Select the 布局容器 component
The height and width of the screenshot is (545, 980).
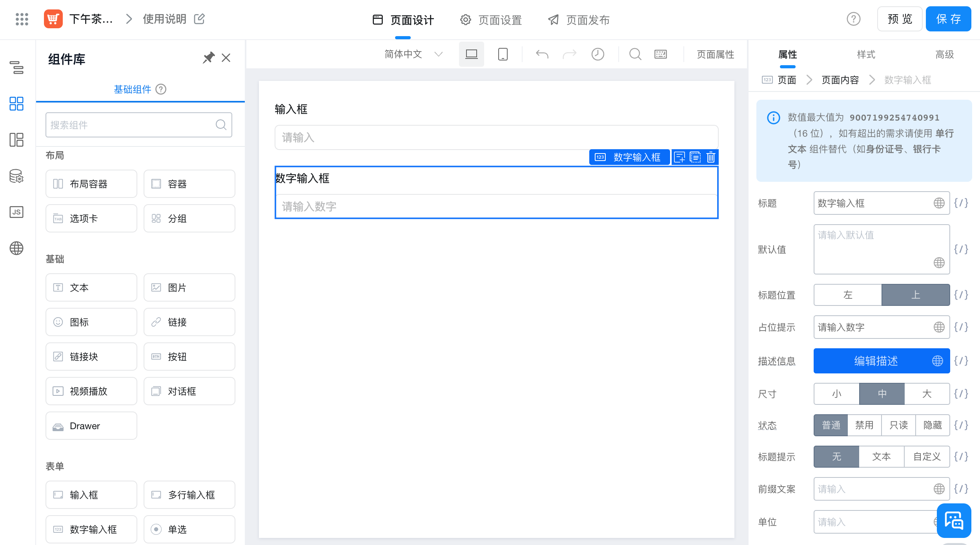tap(91, 184)
